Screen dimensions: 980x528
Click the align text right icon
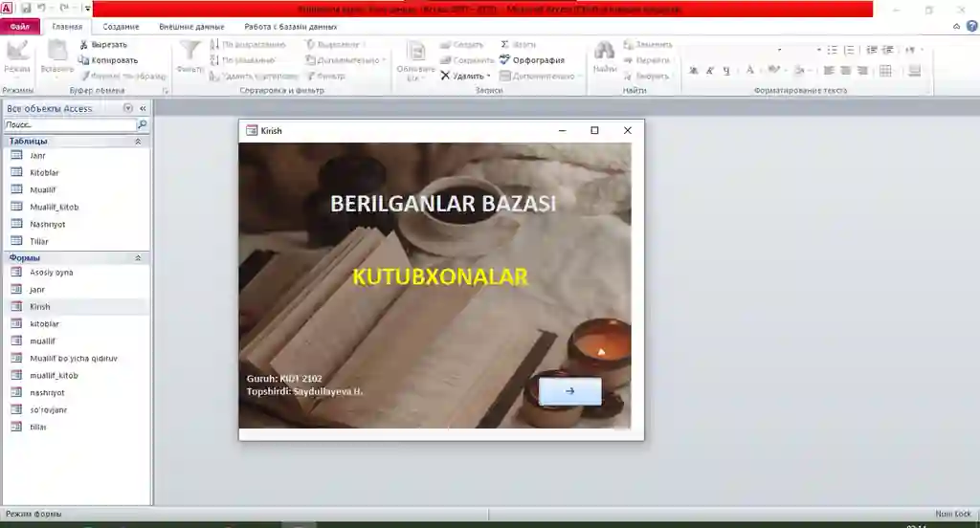[862, 71]
